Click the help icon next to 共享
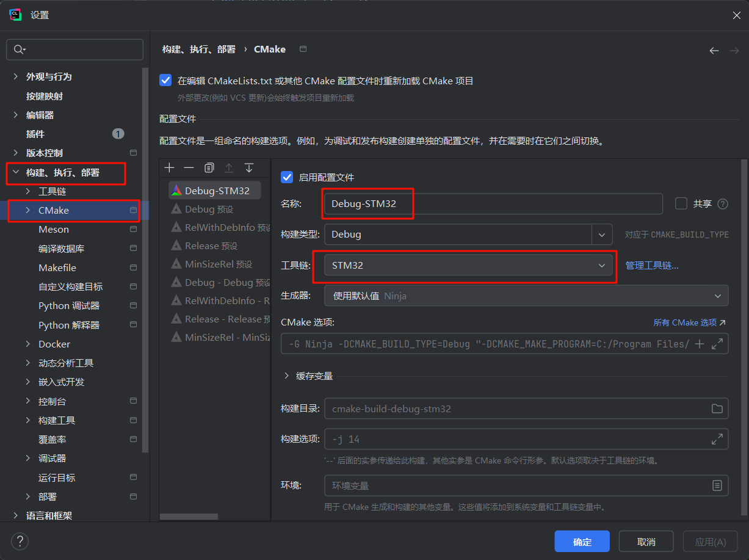This screenshot has width=749, height=560. point(723,204)
